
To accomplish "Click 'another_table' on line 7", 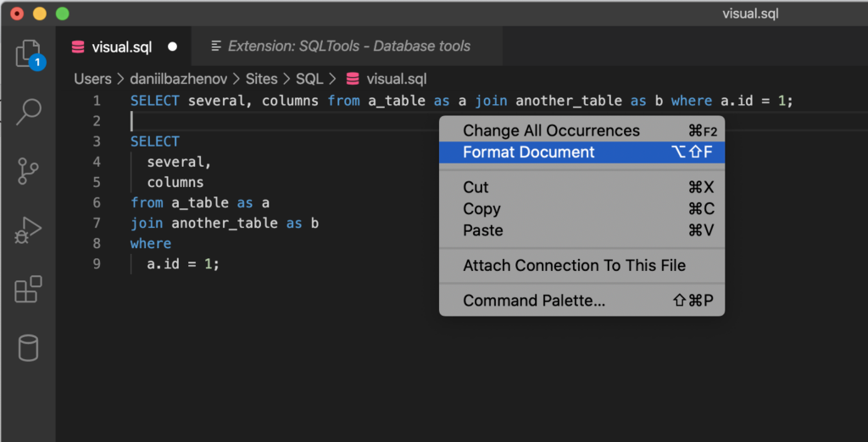I will click(x=225, y=223).
